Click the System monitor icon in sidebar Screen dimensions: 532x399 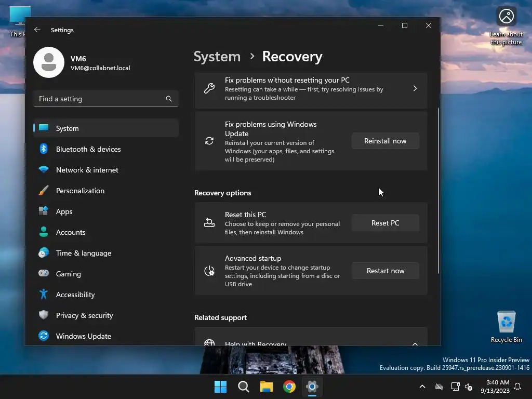click(44, 128)
